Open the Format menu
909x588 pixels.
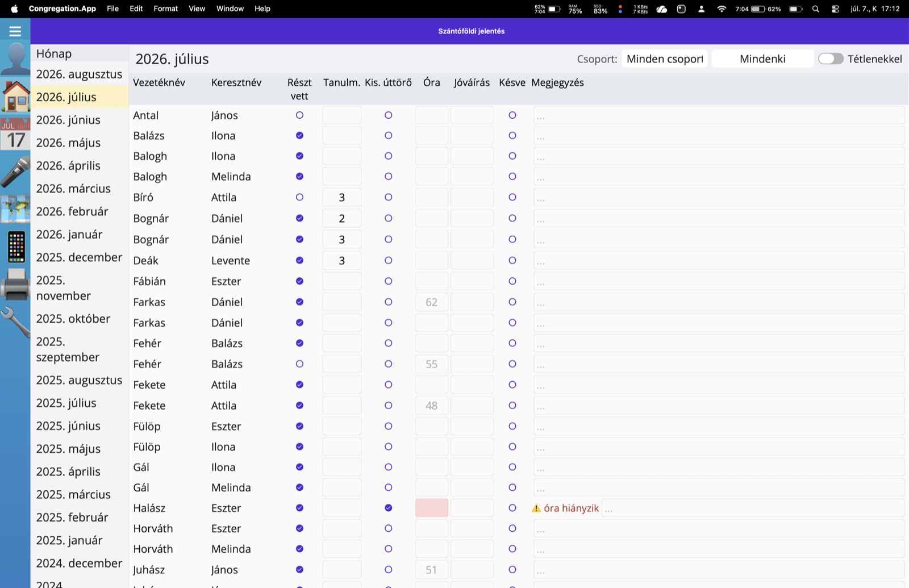tap(165, 9)
